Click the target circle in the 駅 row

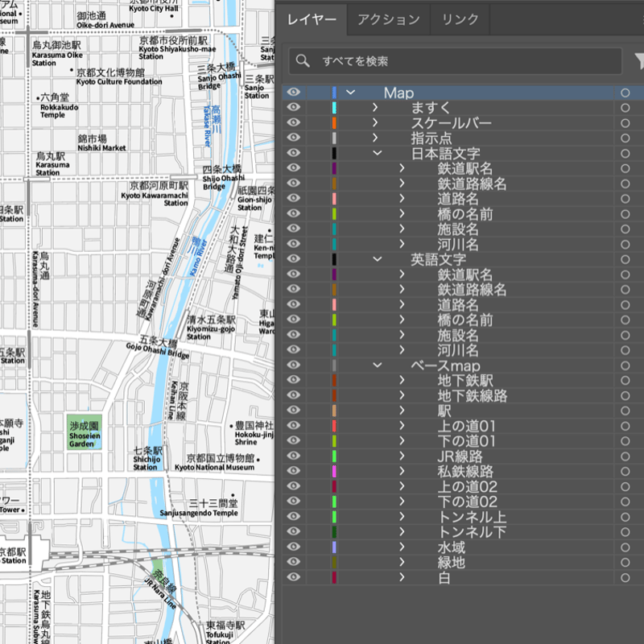pyautogui.click(x=625, y=411)
